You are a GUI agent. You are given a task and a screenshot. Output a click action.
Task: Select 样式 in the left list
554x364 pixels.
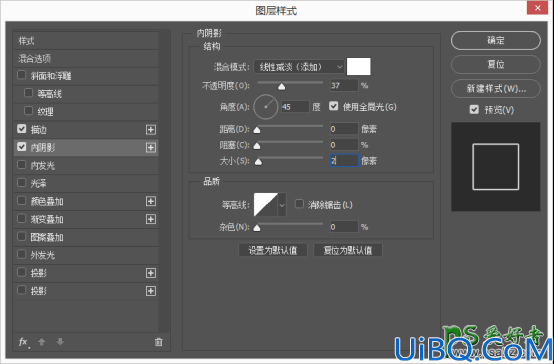(x=86, y=41)
